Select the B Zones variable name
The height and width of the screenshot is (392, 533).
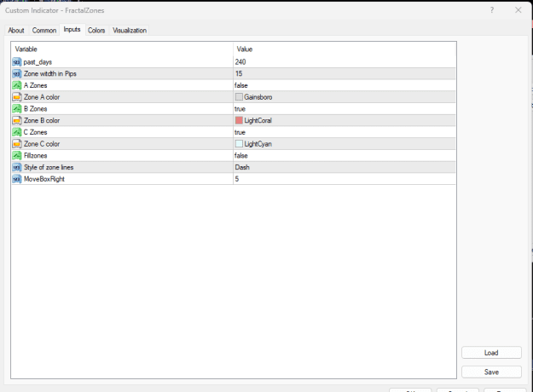point(35,109)
